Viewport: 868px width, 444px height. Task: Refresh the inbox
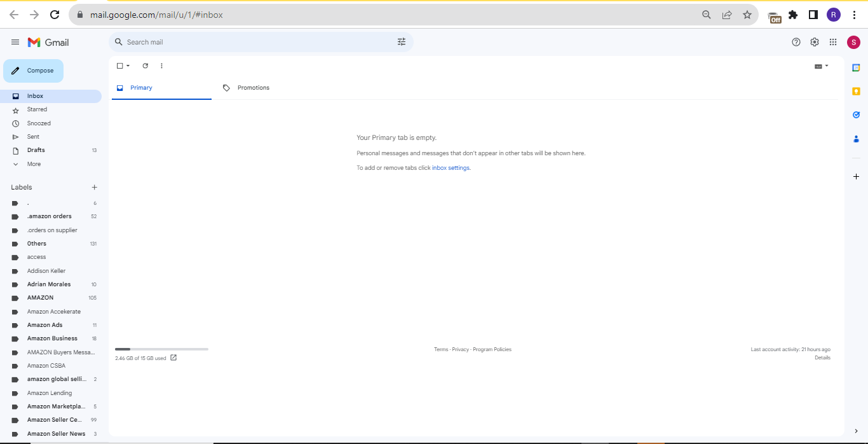coord(145,66)
